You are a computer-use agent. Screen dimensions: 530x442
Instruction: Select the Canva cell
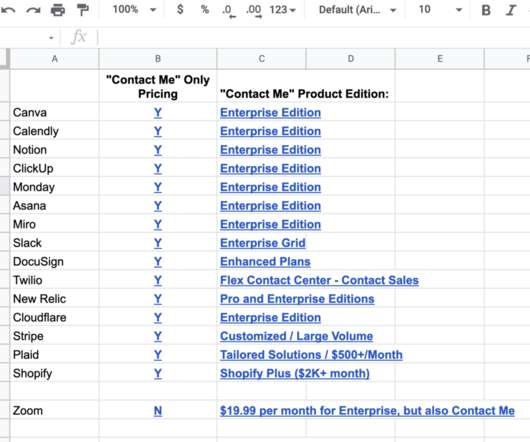[55, 112]
